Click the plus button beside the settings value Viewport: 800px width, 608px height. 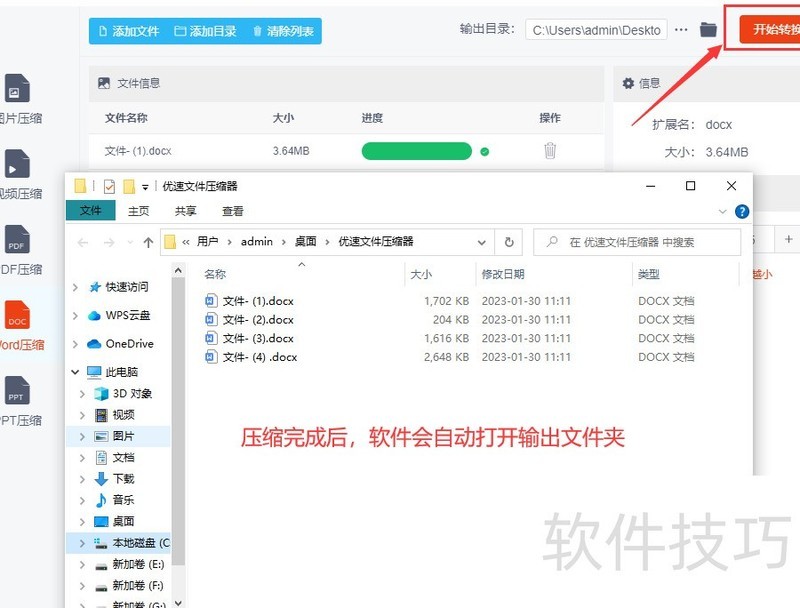tap(788, 239)
